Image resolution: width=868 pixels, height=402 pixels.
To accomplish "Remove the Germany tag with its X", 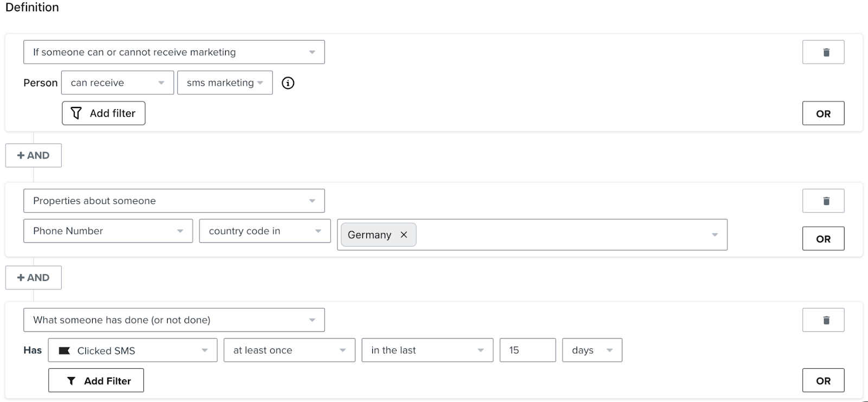I will [x=404, y=235].
